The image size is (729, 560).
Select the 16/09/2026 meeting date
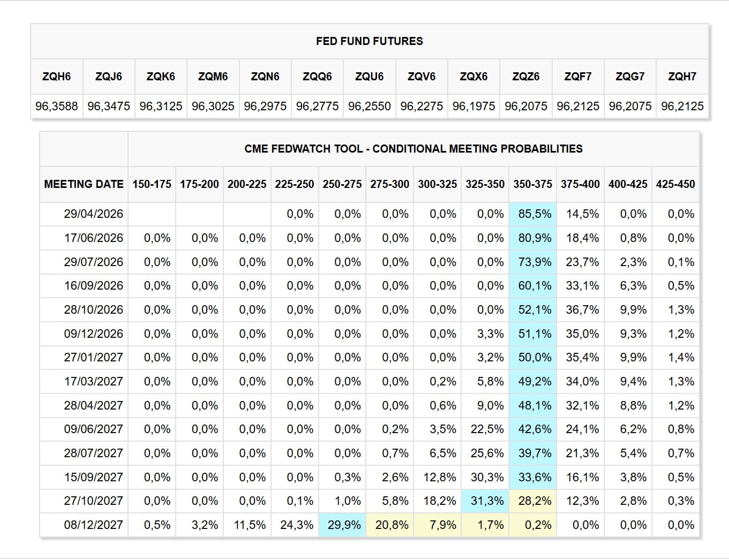[x=93, y=286]
